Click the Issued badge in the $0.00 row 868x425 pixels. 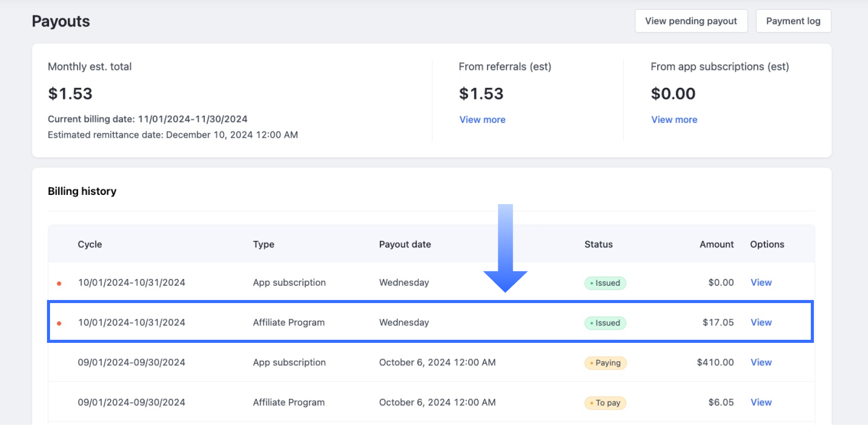click(605, 283)
